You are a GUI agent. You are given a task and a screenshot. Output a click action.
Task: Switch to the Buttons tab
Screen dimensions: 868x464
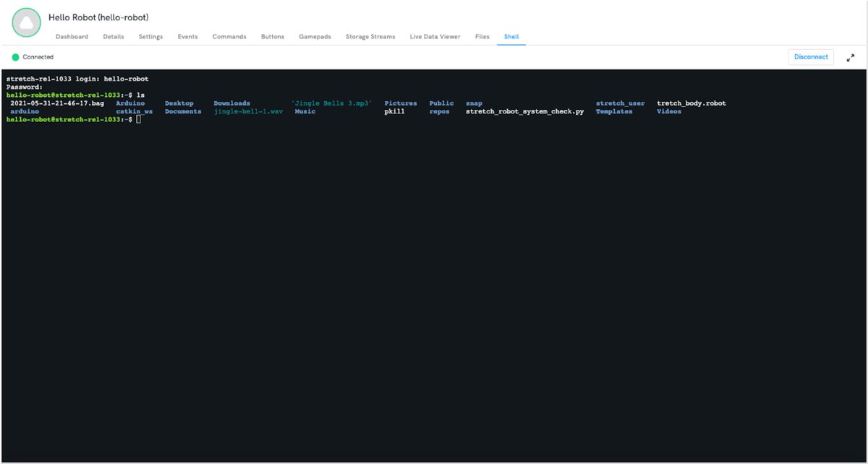click(x=273, y=37)
